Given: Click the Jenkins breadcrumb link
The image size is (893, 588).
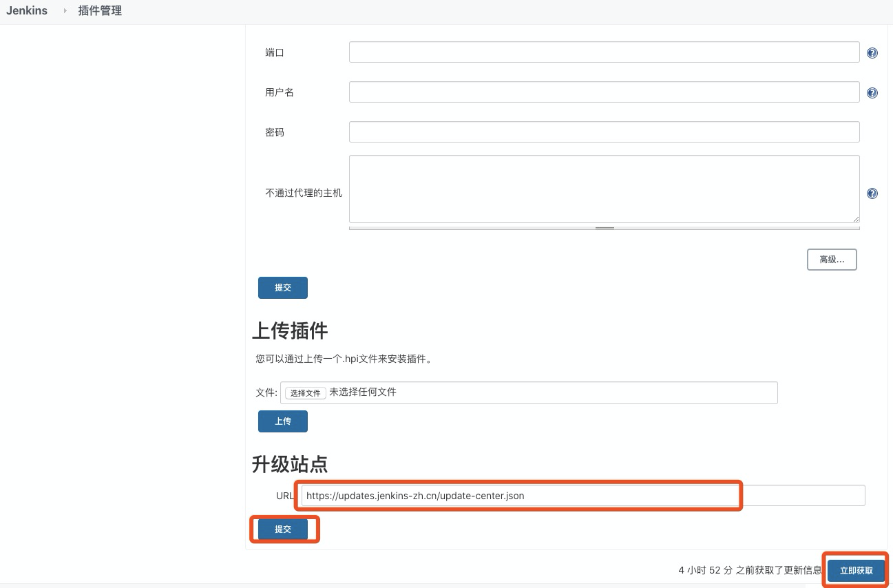Looking at the screenshot, I should pyautogui.click(x=26, y=10).
